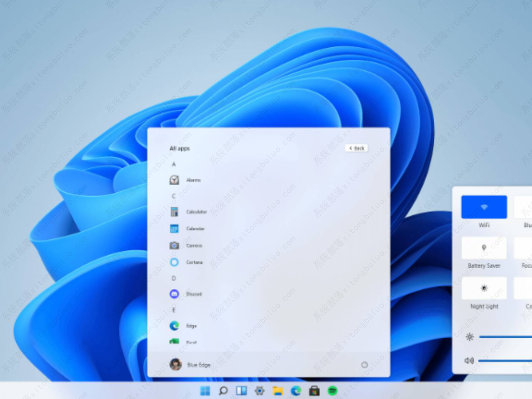Toggle the Night Light tile
Viewport: 532px width, 399px height.
point(484,288)
